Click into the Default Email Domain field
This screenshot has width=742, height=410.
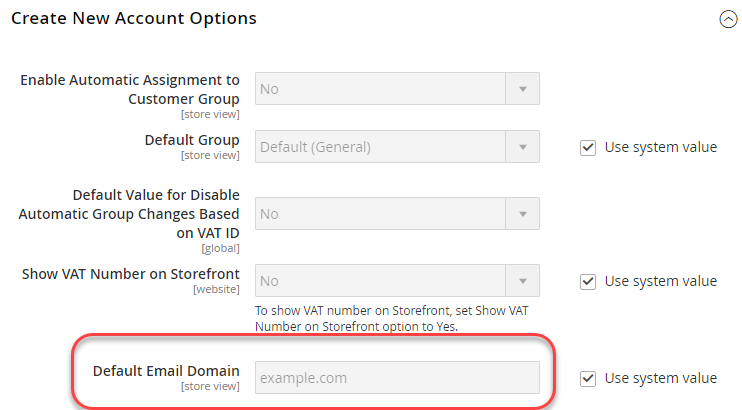397,378
